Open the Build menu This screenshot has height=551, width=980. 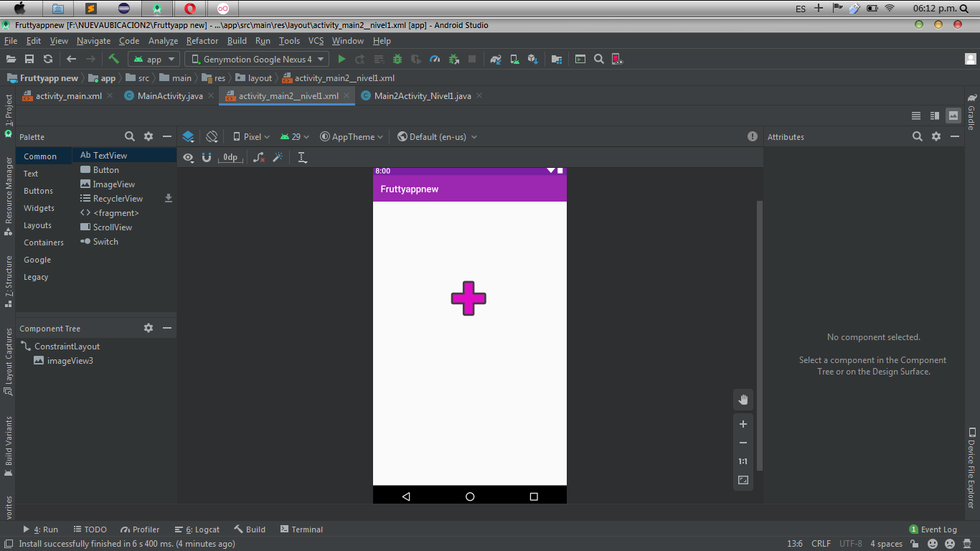(x=237, y=41)
